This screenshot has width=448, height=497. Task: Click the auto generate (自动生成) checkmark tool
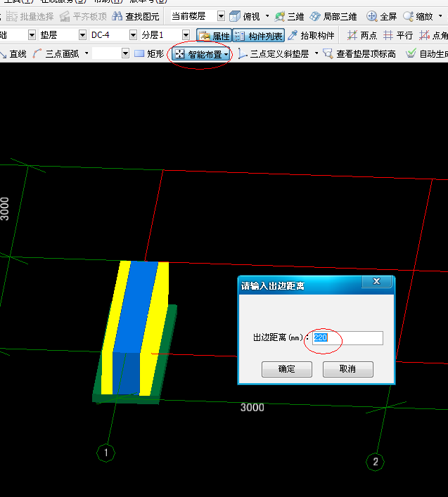[x=427, y=54]
